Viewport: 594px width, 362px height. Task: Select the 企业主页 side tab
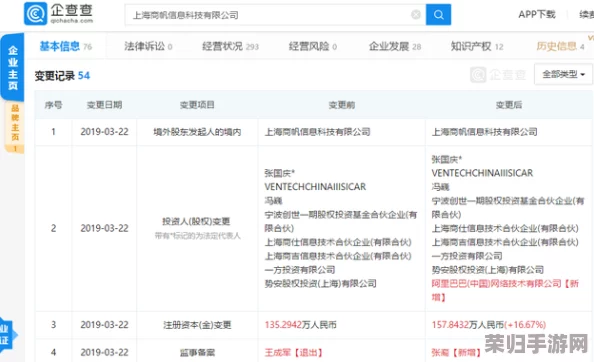click(13, 67)
